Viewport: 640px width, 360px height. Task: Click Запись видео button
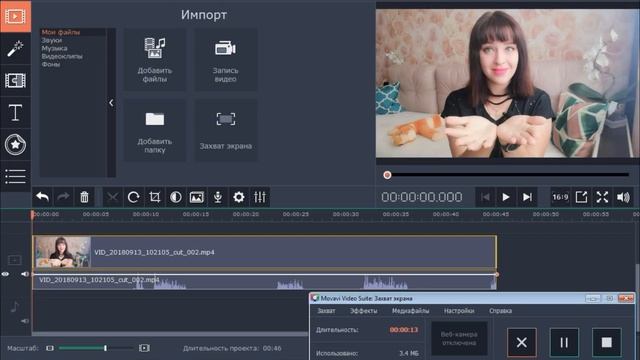coord(225,60)
